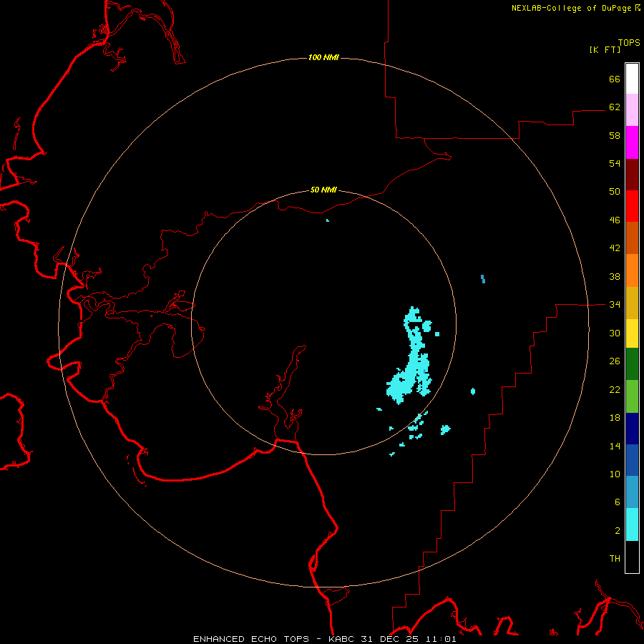Click the bright orange legend swatch
This screenshot has height=644, width=644.
click(x=632, y=270)
